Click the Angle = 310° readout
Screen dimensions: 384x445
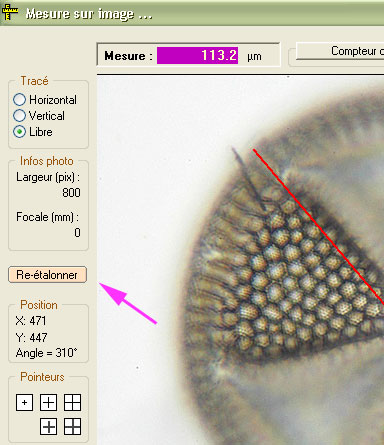(x=47, y=353)
